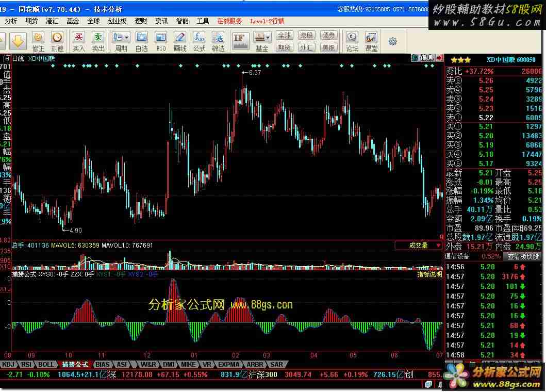Switch to the MIKE indicator tab
This screenshot has height=392, width=546.
[x=188, y=365]
